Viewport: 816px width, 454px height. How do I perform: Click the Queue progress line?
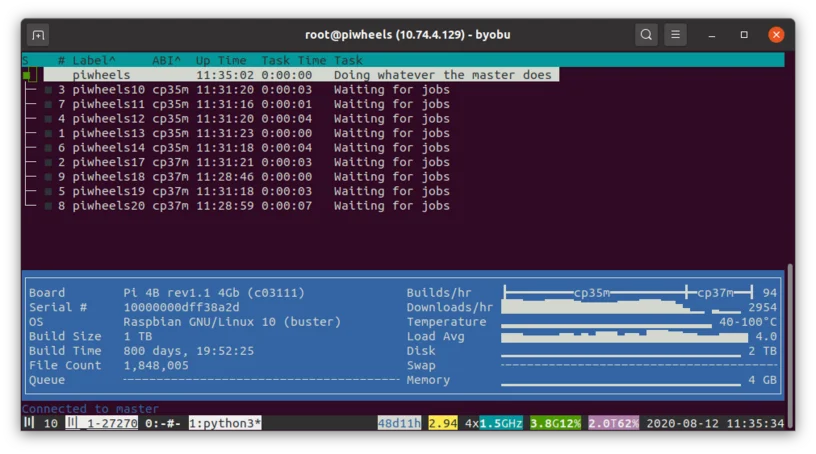(261, 380)
